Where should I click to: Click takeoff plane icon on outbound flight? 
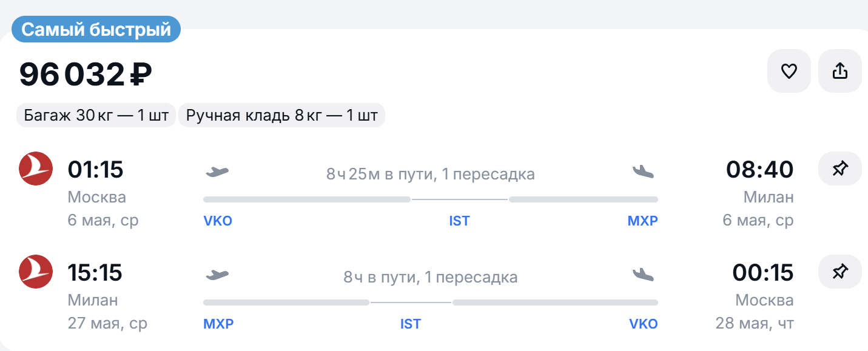(x=217, y=172)
